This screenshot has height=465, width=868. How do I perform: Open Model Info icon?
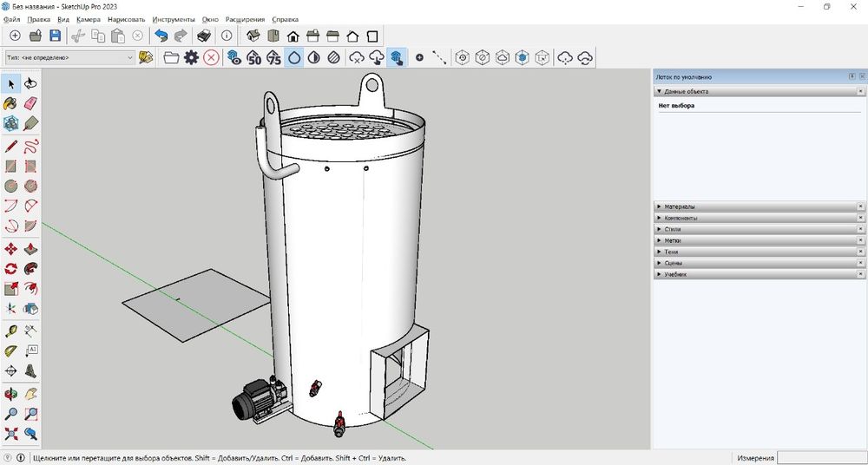click(227, 36)
